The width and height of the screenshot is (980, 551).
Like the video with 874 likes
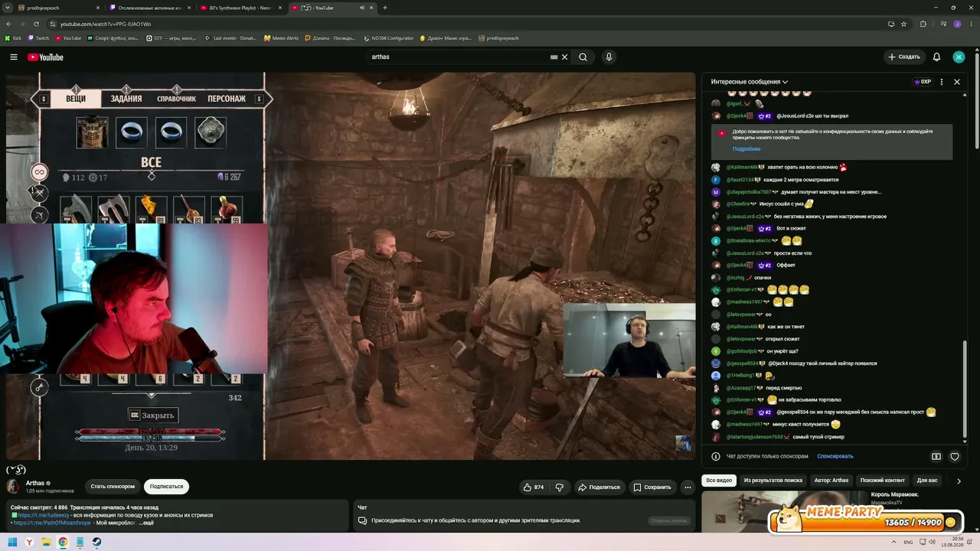[x=534, y=487]
